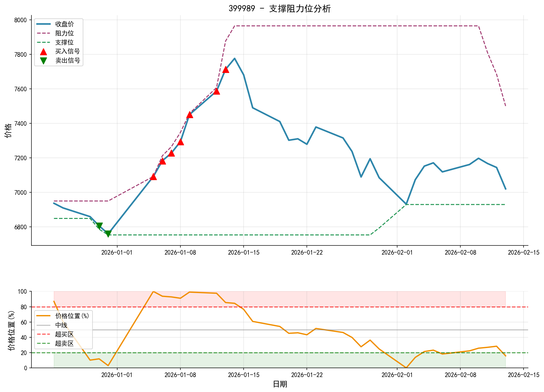The image size is (544, 392).
Task: Select the first red buy signal triangle on chart
Action: (x=154, y=176)
